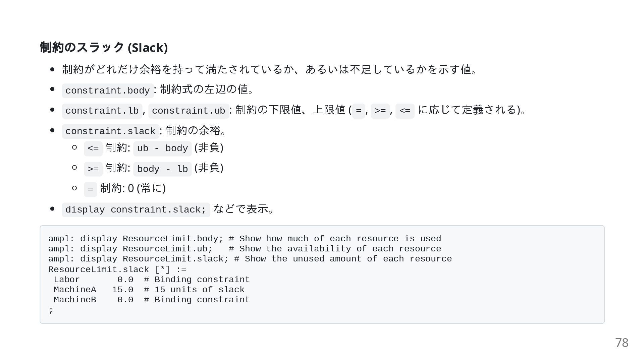
Task: Click the MachineA 15.0 slack row
Action: coord(149,290)
